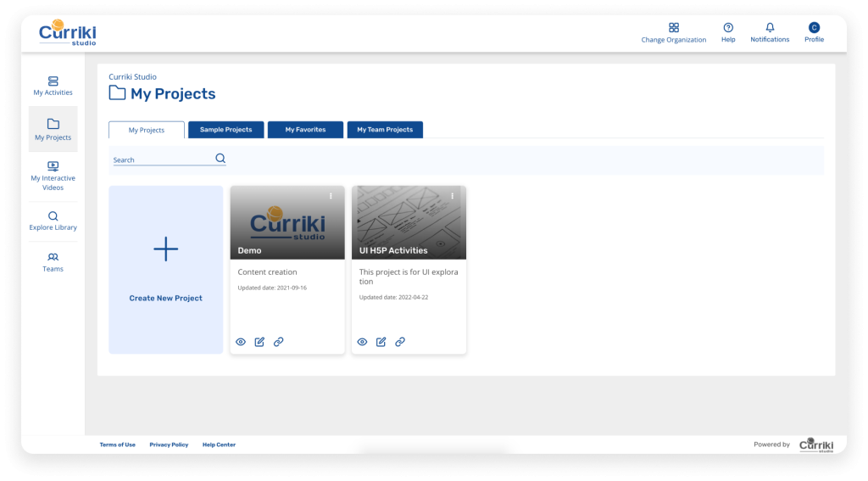Click 'Content creation' description text

267,272
